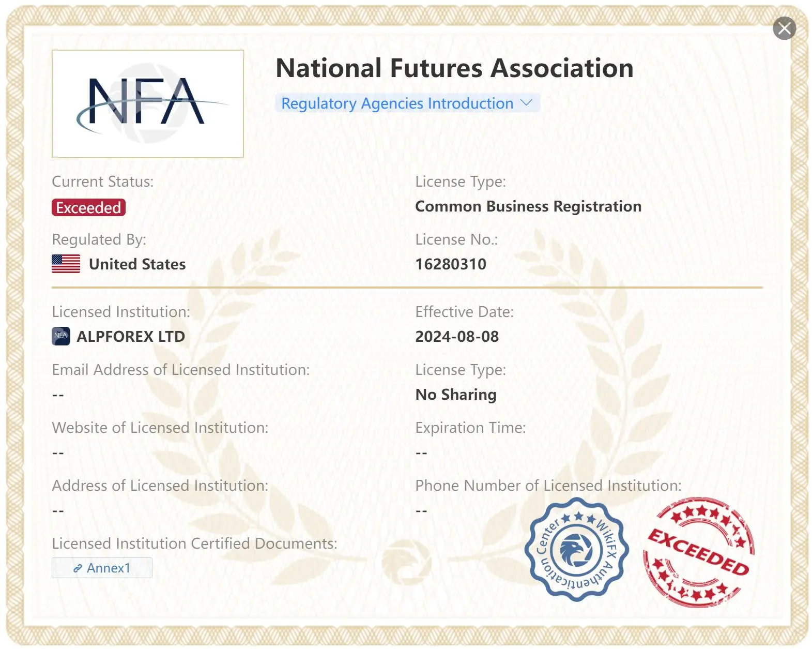Click the United States country name
Viewport: 812px width, 649px height.
pos(137,264)
